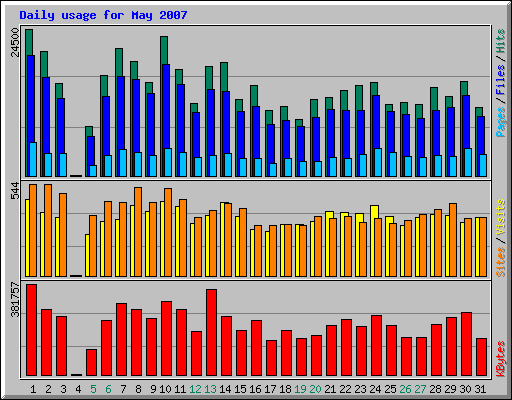The image size is (512, 400).
Task: Click the Pages legend label
Action: click(x=501, y=122)
